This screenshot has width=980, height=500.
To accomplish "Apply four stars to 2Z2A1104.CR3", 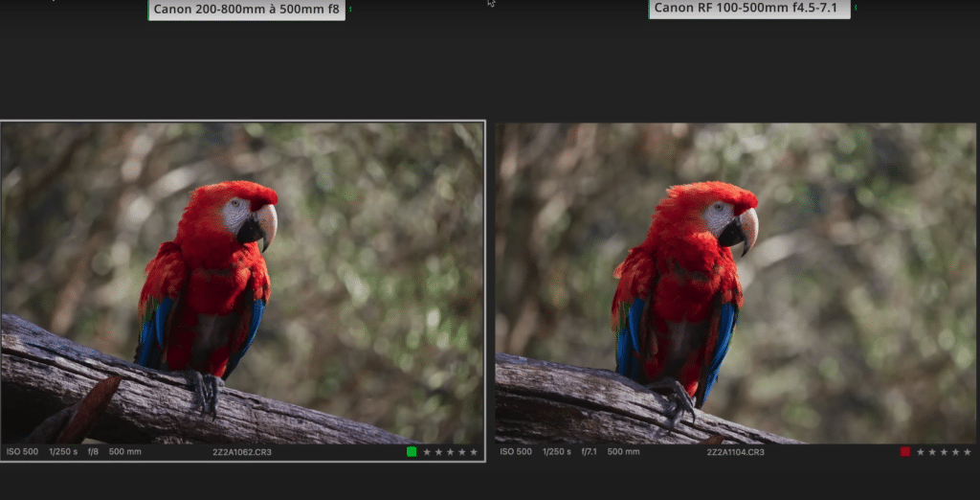I will (x=956, y=452).
